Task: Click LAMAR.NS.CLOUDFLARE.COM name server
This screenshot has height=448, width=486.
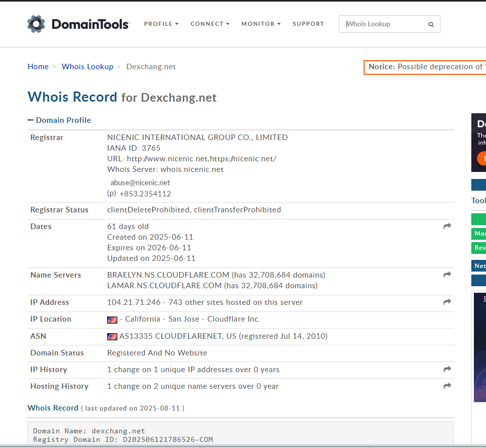Action: click(164, 285)
